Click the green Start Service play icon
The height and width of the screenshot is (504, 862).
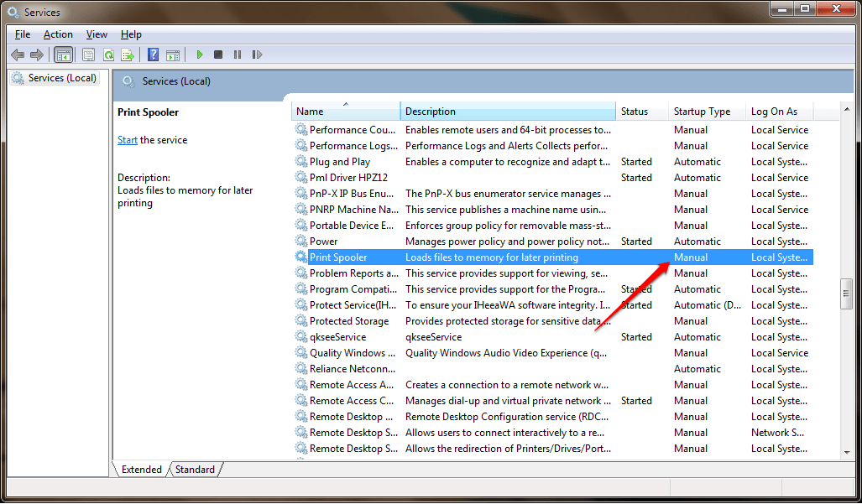200,55
